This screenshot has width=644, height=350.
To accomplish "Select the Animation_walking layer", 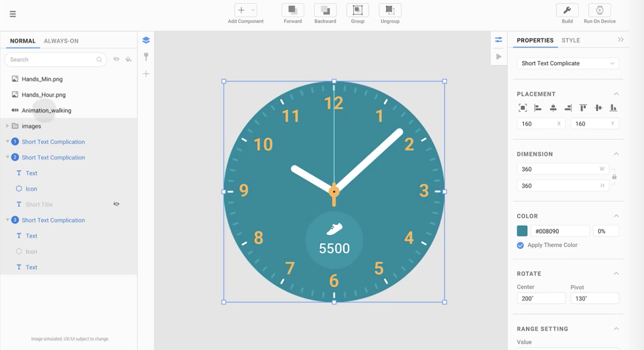I will click(46, 111).
